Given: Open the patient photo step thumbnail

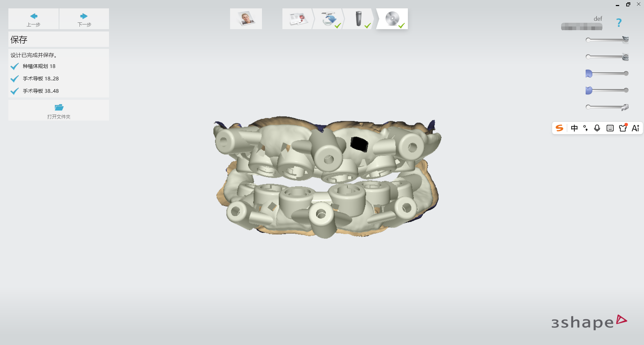Looking at the screenshot, I should coord(246,19).
